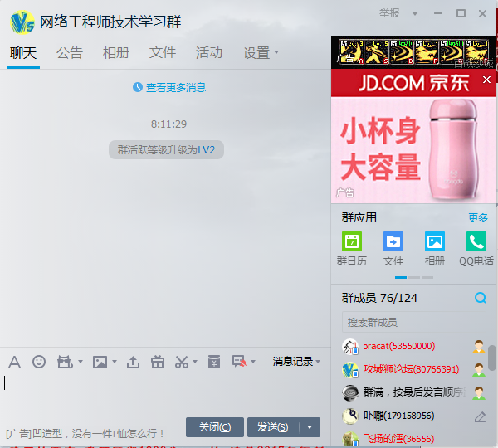Click the send image icon
Screen dimensions: 498x448
(100, 362)
